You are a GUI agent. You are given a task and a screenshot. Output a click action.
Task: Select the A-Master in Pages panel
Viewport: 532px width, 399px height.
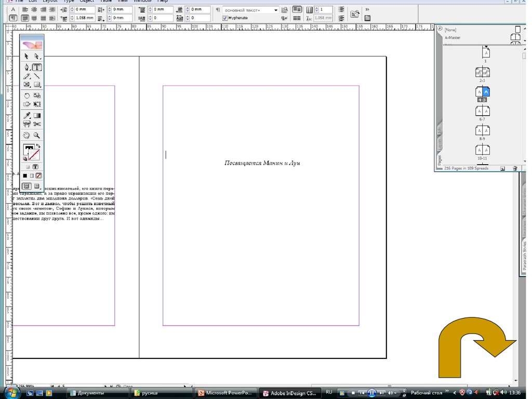point(482,37)
